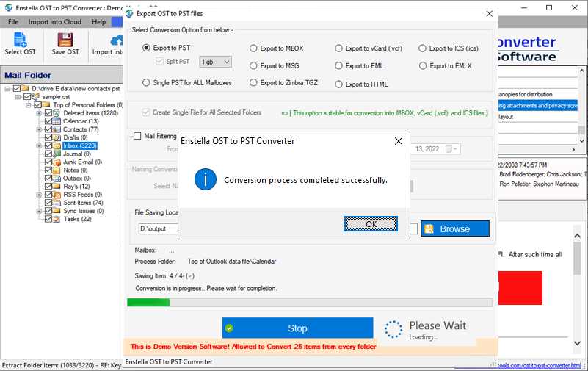This screenshot has height=371, width=588.
Task: Choose Single PST for ALL Mailboxes option
Action: 146,82
